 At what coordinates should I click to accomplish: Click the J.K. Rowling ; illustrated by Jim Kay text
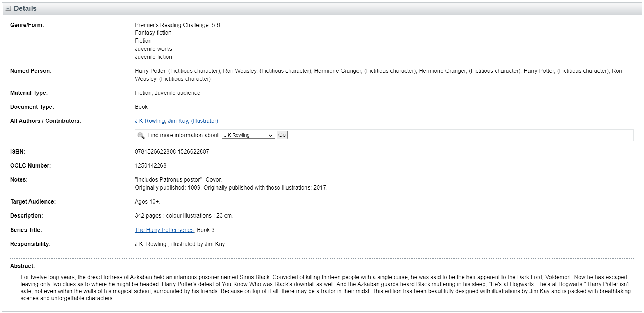(180, 244)
